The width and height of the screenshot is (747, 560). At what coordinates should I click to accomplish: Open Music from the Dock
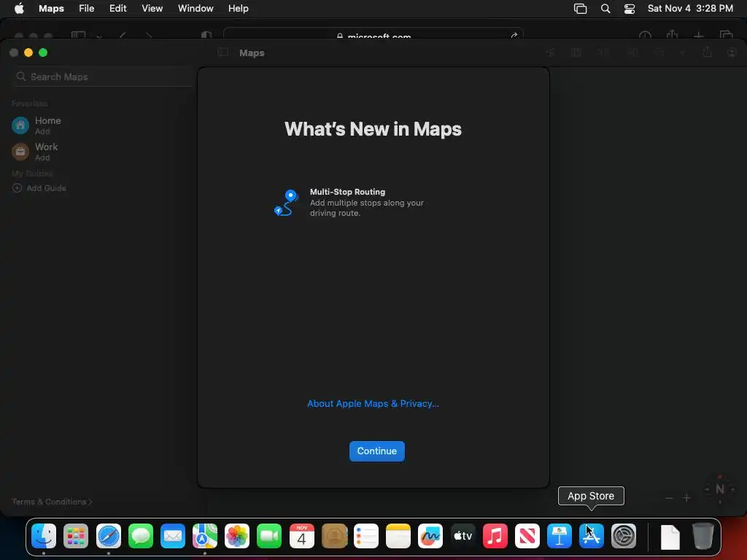click(495, 536)
